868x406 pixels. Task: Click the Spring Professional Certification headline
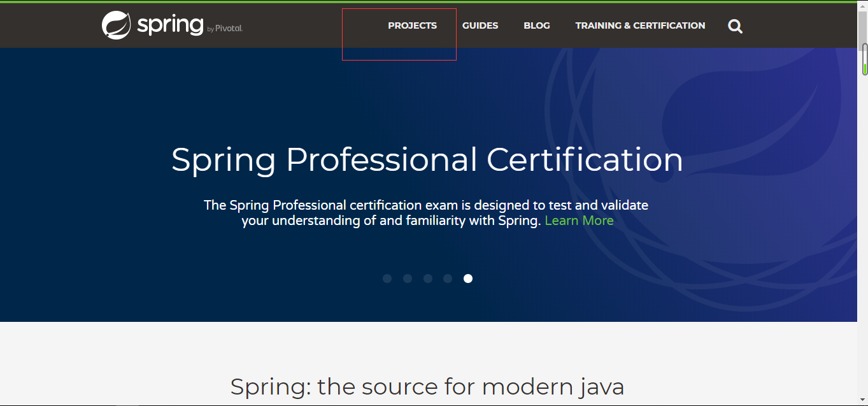tap(427, 160)
